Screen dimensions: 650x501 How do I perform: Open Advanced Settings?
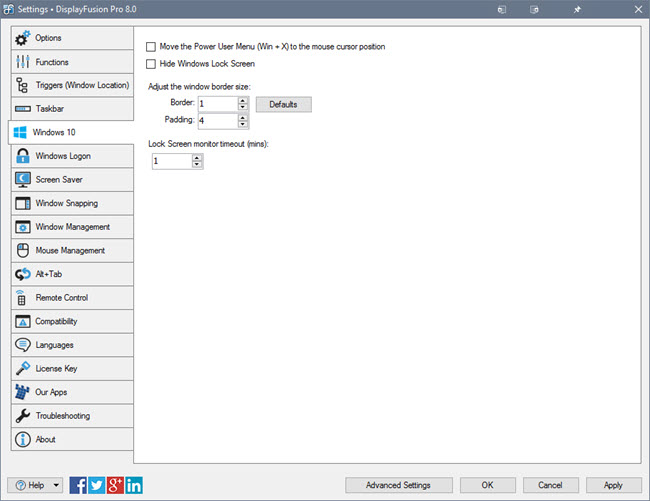pos(398,485)
